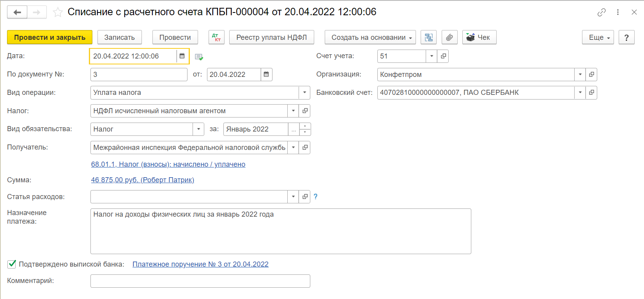Increase the period with the up stepper
644x299 pixels.
pos(305,126)
